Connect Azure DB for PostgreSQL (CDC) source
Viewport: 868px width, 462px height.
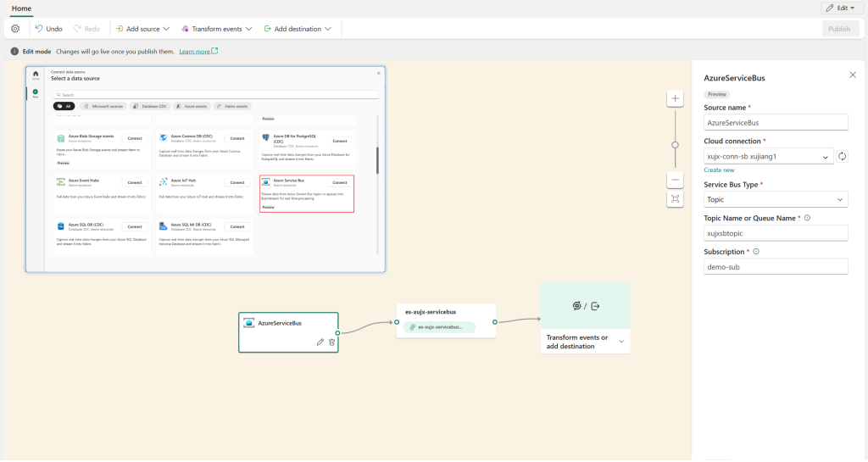coord(340,141)
